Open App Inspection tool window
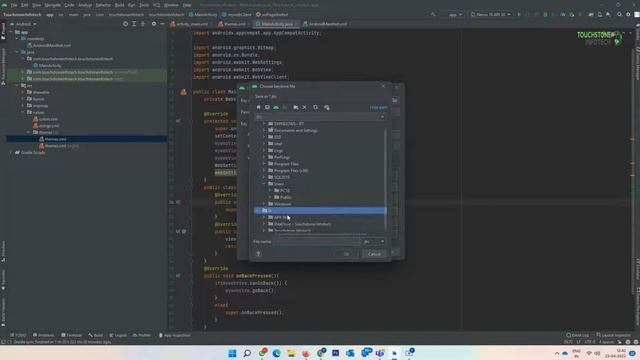Viewport: 640px width, 360px height. 174,335
